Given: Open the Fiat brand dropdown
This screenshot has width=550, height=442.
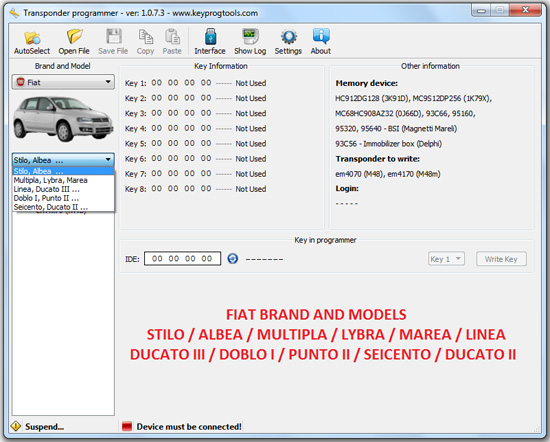Looking at the screenshot, I should (x=63, y=82).
